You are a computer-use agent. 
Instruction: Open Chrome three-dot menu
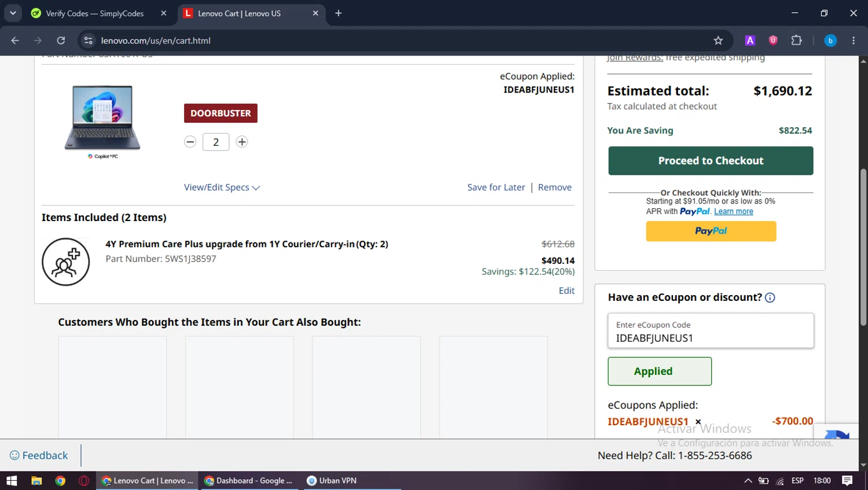tap(854, 40)
